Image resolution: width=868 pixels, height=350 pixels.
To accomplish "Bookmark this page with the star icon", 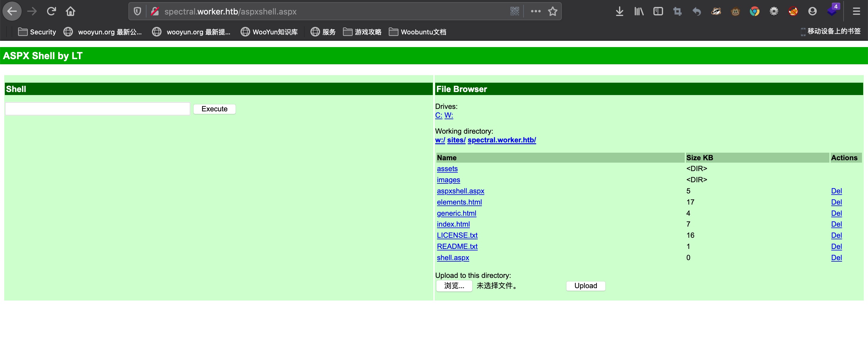I will (x=553, y=11).
